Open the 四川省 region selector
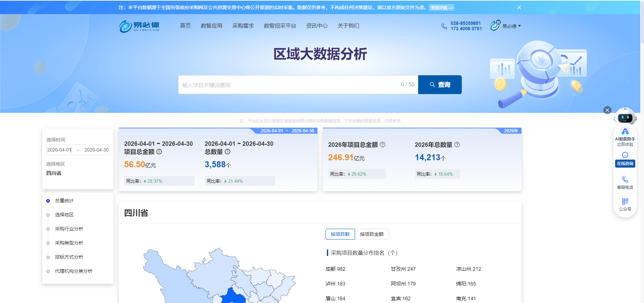This screenshot has width=644, height=303. pos(54,173)
